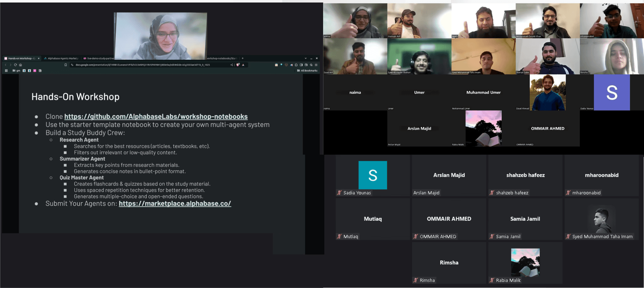
Task: Select the Slide heading Hands-On Workshop
Action: point(75,97)
